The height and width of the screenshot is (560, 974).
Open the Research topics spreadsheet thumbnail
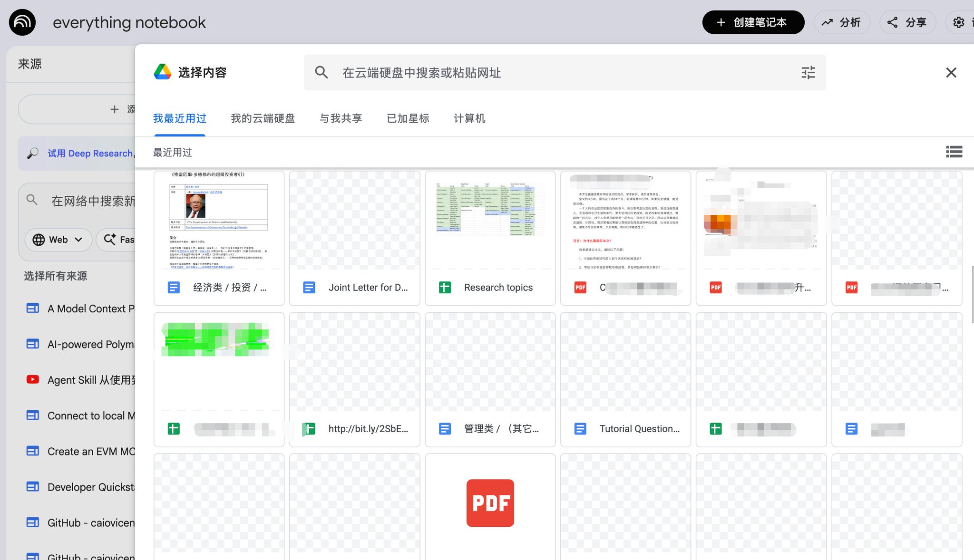[x=490, y=221]
